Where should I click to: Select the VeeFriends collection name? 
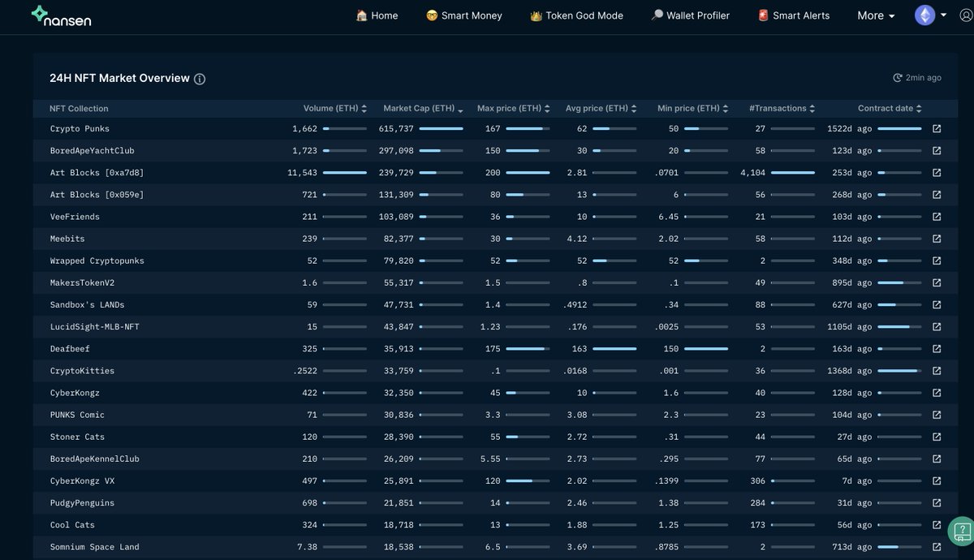75,217
